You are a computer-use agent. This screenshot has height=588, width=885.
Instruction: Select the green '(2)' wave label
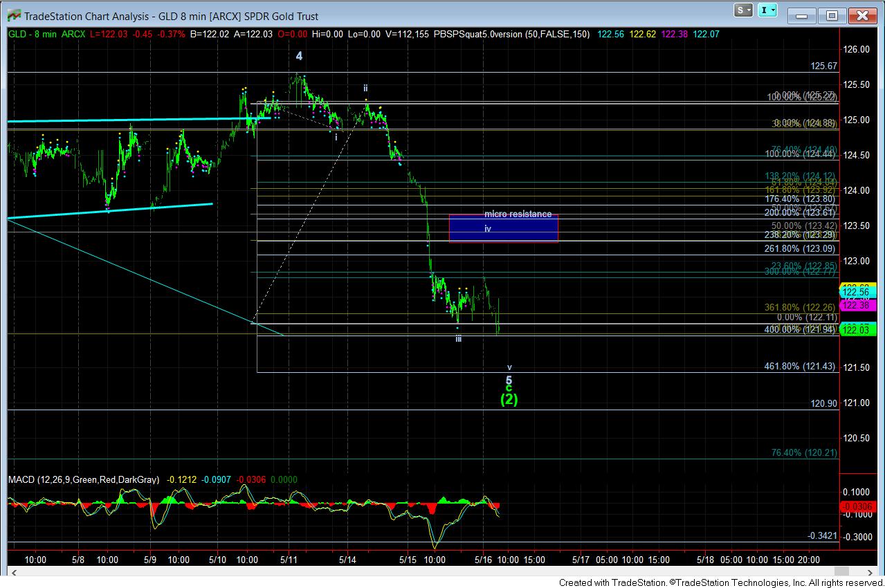[509, 399]
